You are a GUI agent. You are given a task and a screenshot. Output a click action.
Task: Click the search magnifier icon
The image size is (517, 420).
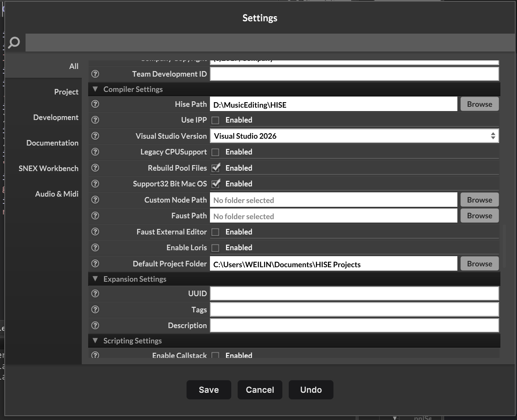pos(14,43)
